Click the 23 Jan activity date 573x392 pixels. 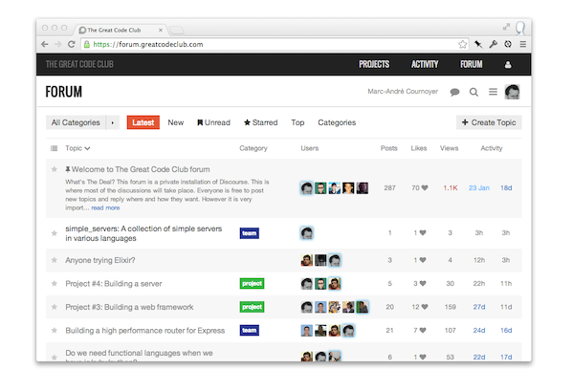[479, 187]
